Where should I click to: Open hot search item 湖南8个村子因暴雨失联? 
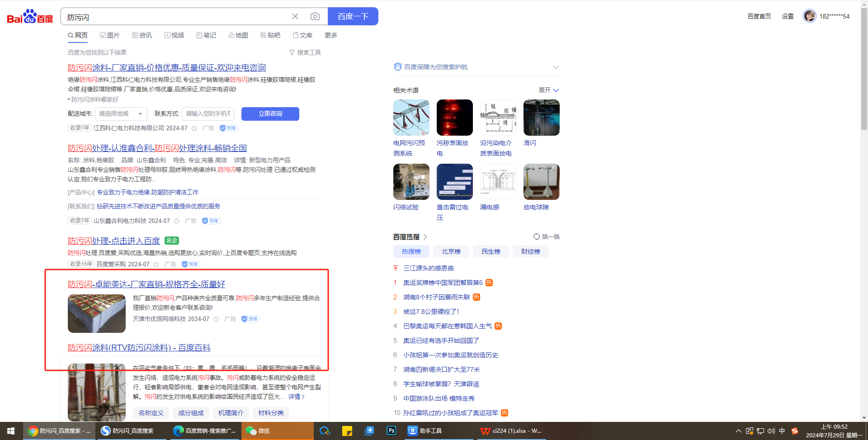click(437, 297)
